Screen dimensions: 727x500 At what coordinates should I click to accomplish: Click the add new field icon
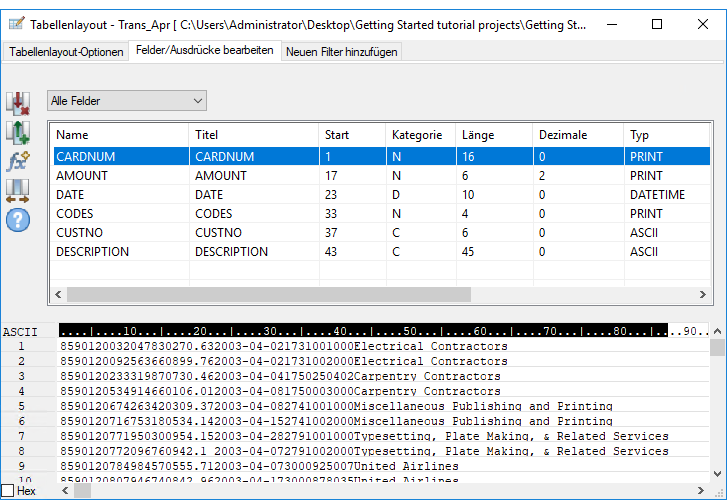18,132
